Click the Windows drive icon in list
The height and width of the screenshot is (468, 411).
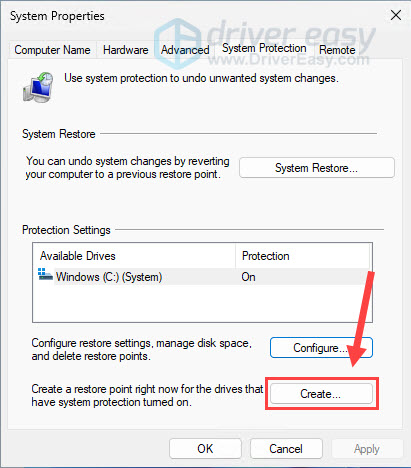tap(45, 275)
